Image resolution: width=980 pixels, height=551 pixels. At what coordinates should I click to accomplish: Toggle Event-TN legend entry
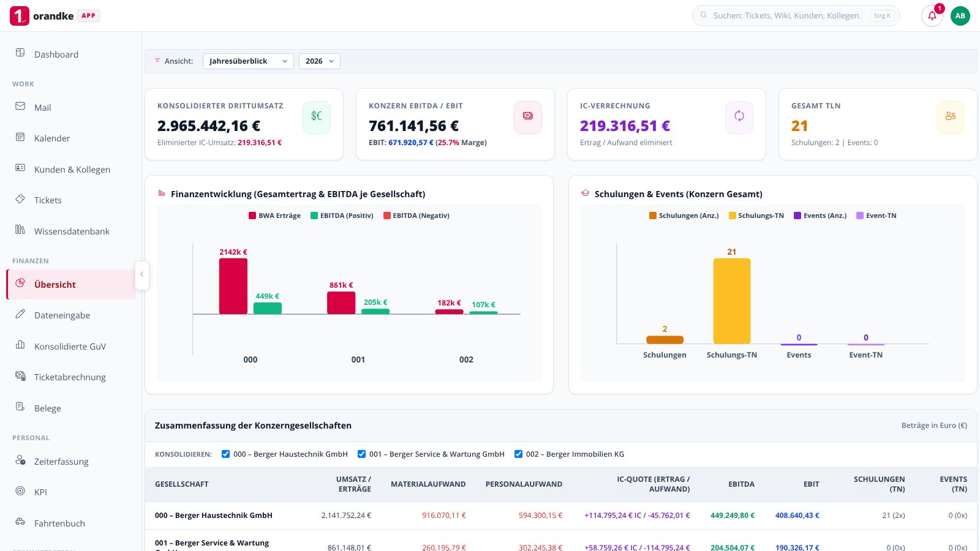coord(876,216)
